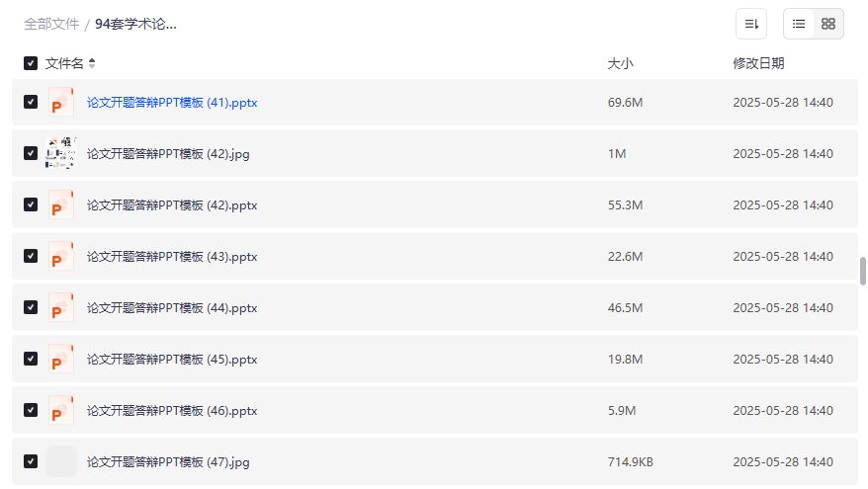Open the 论文开题答辩PPT模板 (41).pptx file link
This screenshot has height=489, width=868.
[172, 103]
